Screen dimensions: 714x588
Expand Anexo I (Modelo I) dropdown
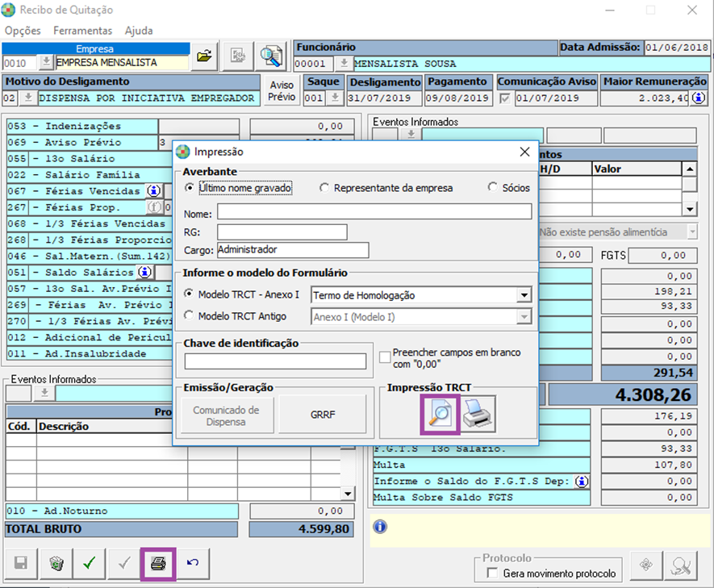(x=524, y=317)
